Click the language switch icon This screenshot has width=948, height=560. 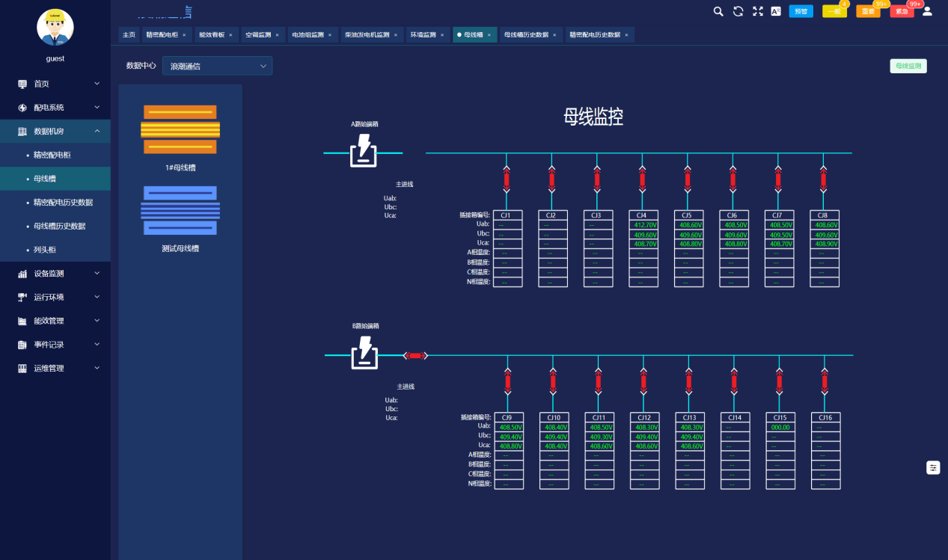click(776, 11)
